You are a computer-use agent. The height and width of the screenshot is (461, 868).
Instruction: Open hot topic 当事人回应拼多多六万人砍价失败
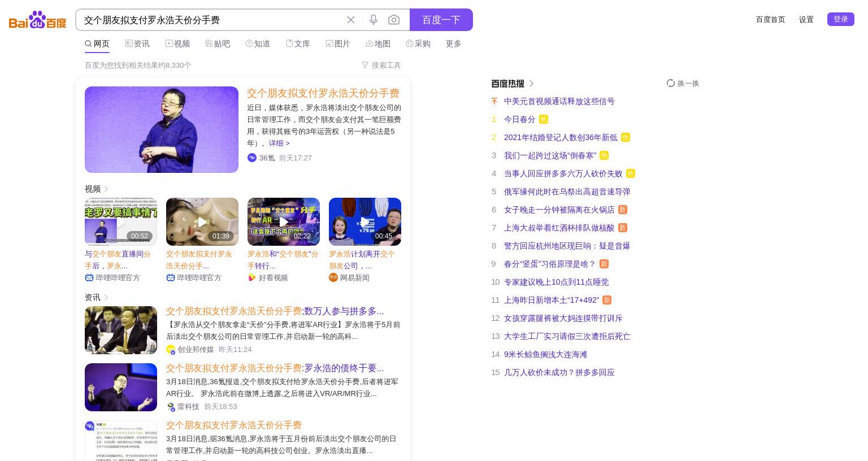click(x=563, y=173)
